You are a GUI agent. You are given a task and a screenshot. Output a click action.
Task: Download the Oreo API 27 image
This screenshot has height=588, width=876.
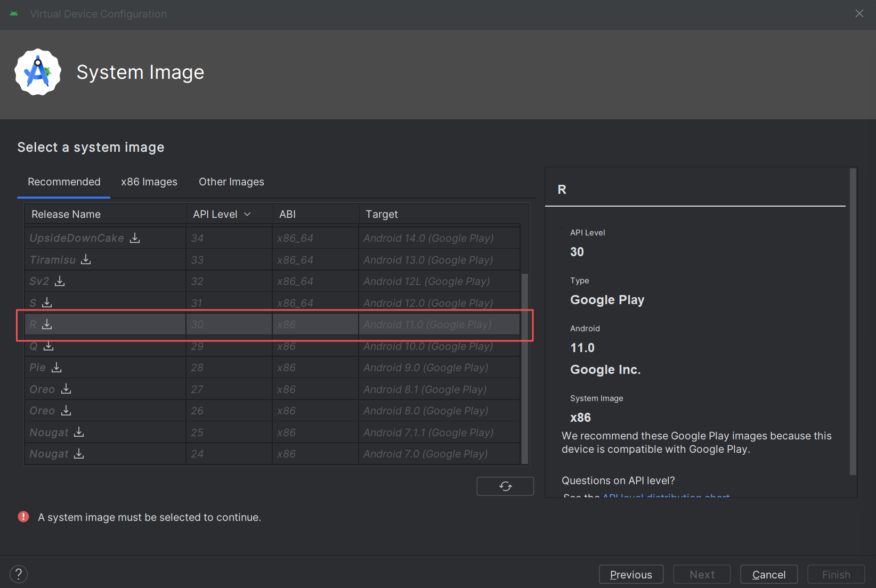tap(66, 389)
